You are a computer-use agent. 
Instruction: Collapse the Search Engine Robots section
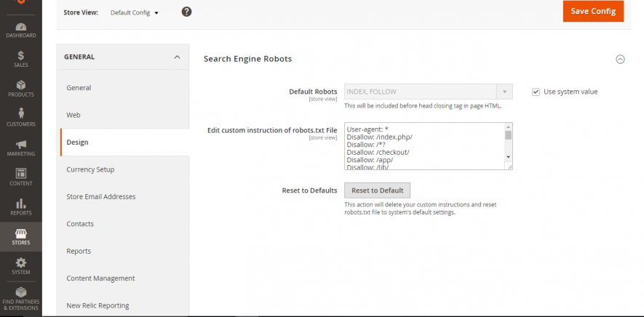click(x=620, y=59)
